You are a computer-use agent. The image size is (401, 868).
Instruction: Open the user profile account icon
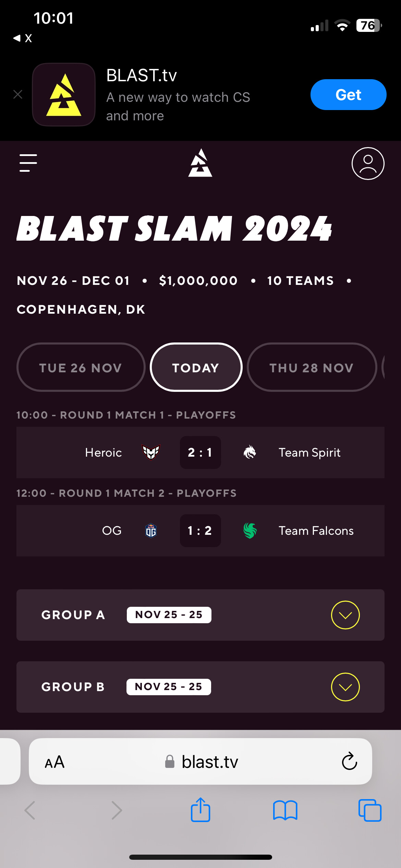tap(368, 164)
